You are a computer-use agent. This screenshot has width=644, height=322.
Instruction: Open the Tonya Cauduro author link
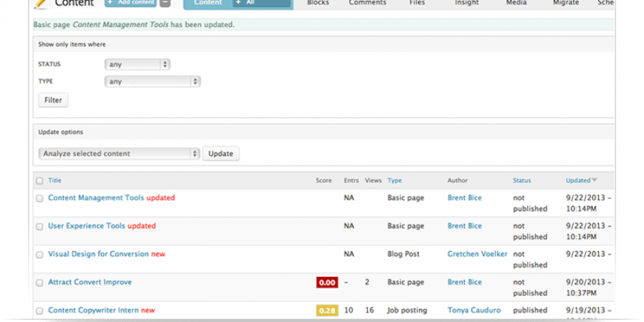point(474,310)
